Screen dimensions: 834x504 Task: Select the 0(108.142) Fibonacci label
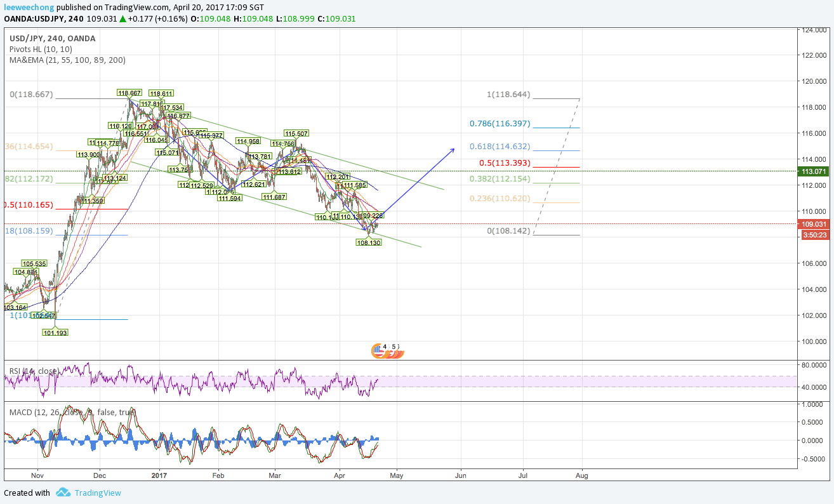[x=508, y=231]
